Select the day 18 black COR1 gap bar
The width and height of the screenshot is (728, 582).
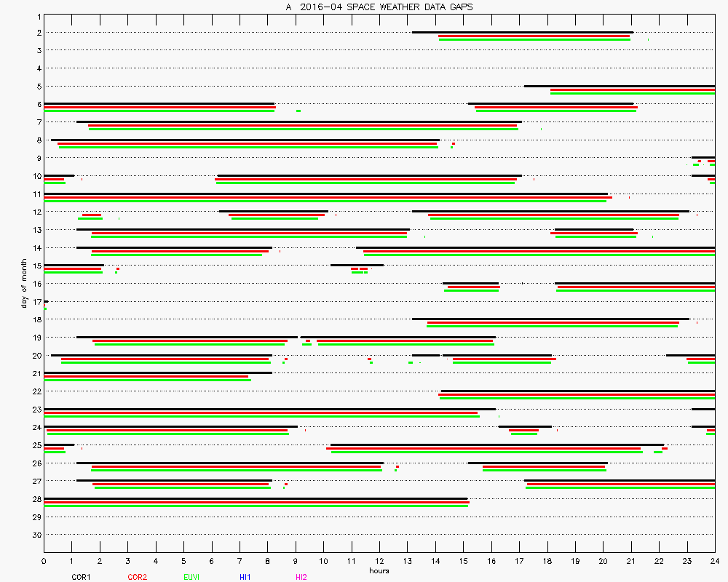pyautogui.click(x=563, y=319)
